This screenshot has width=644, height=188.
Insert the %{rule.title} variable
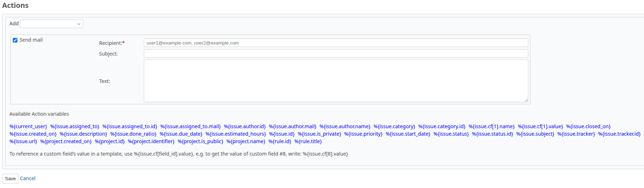(x=308, y=141)
